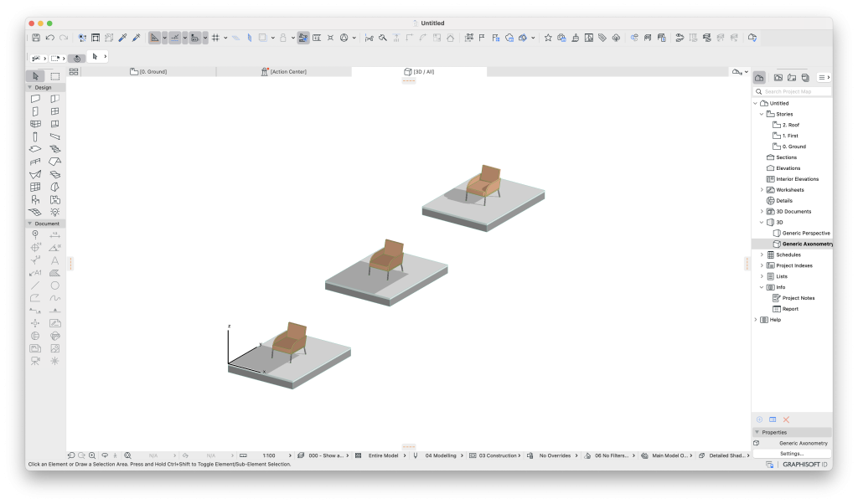The image size is (858, 504).
Task: Toggle the grid snap hash button
Action: click(215, 38)
